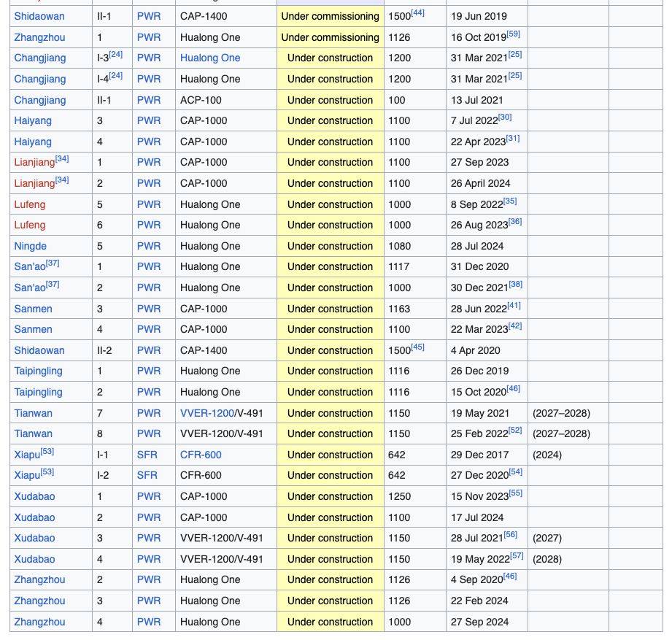
Task: Select the (2024) expected date cell
Action: click(568, 455)
